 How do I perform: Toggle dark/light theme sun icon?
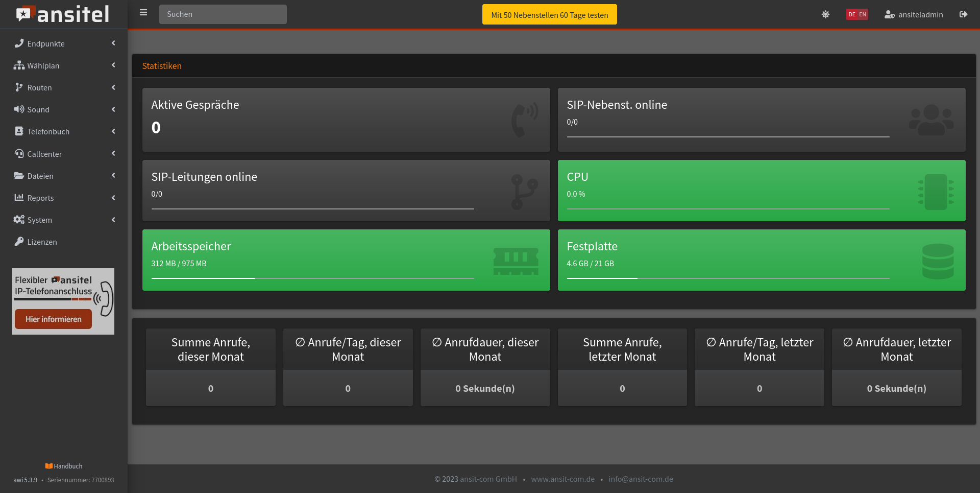click(x=825, y=14)
